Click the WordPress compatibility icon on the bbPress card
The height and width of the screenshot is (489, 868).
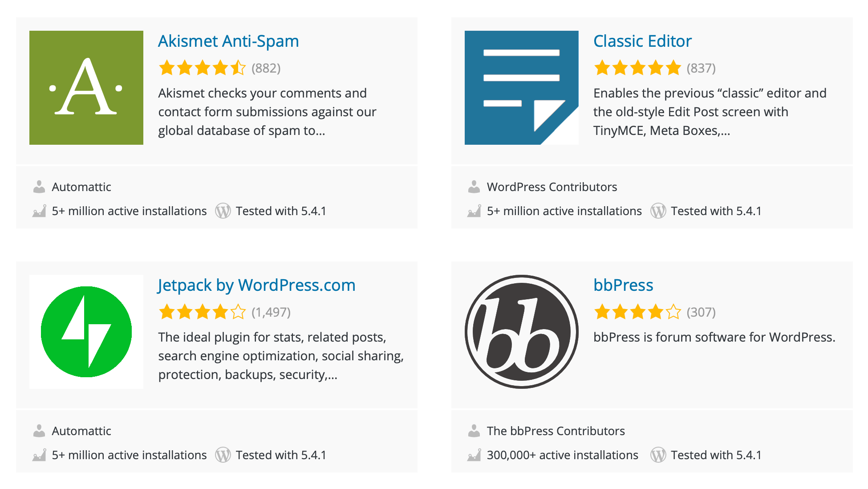tap(658, 455)
